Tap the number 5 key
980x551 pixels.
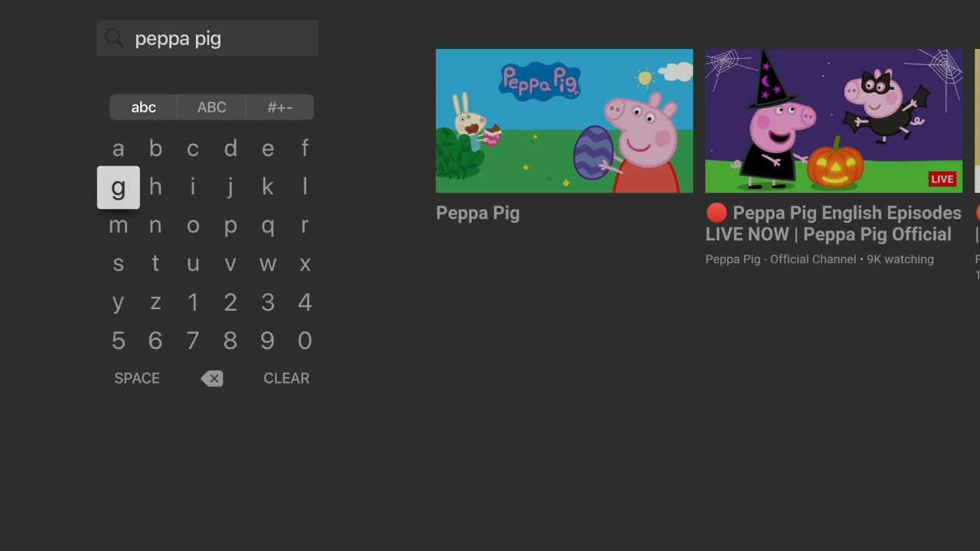click(118, 341)
